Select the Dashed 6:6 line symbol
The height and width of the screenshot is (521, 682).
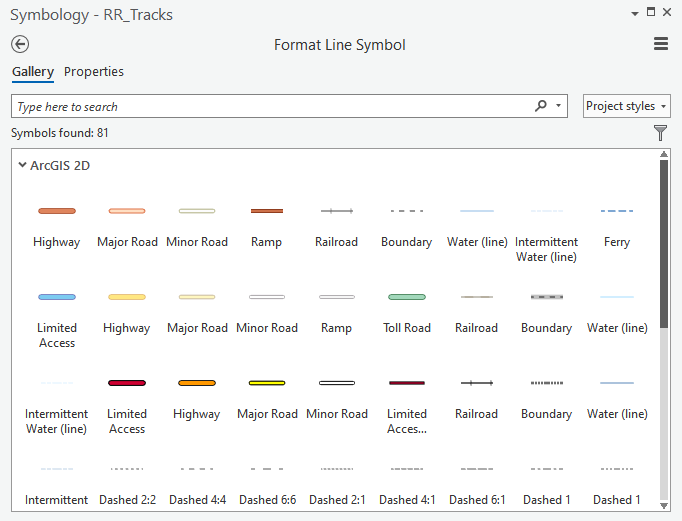pos(267,483)
